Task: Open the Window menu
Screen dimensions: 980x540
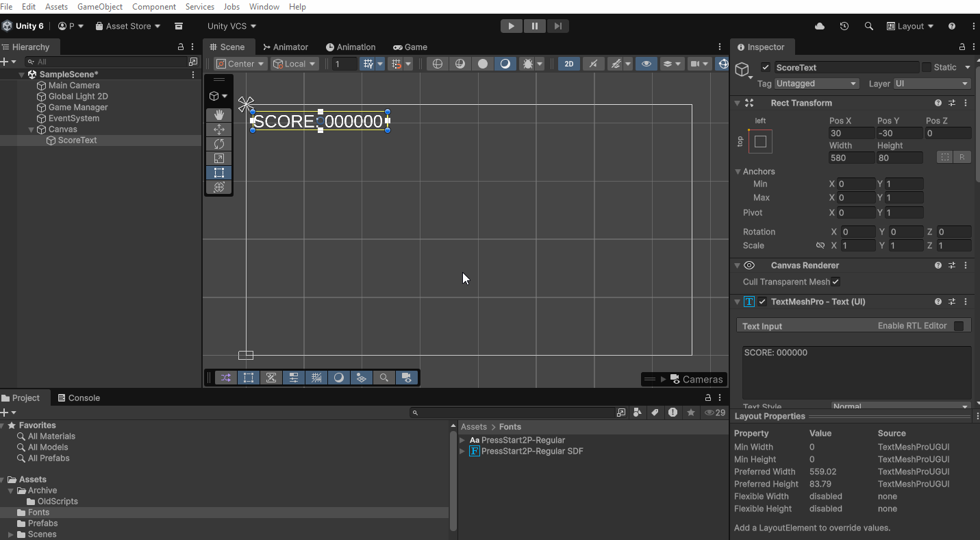Action: pyautogui.click(x=264, y=7)
